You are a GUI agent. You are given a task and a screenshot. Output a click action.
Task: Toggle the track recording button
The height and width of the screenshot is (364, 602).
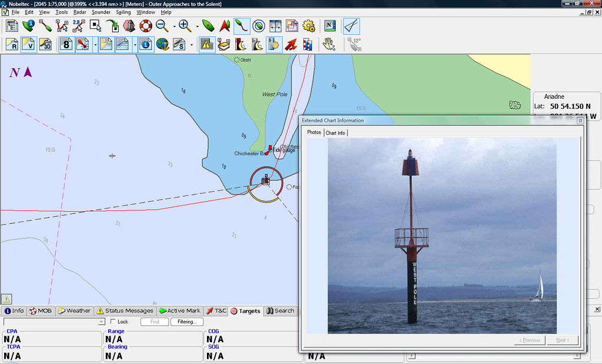point(242,26)
